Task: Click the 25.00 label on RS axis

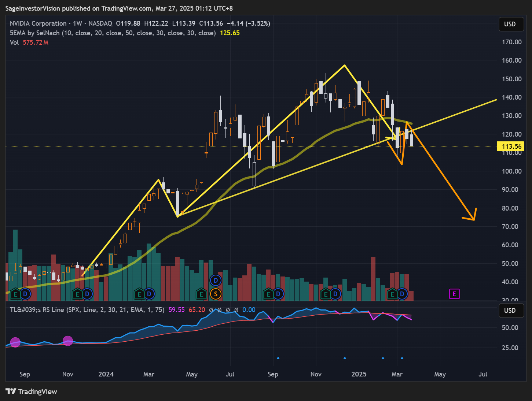Action: click(510, 348)
